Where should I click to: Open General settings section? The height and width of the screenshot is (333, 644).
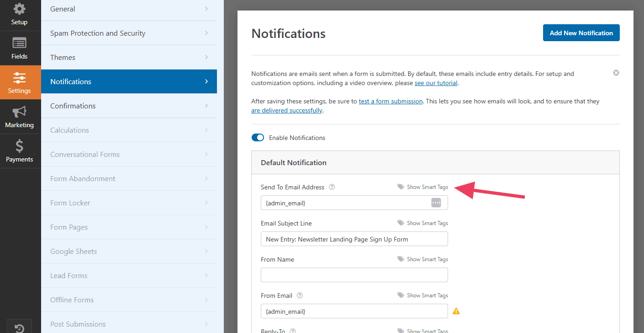[x=129, y=9]
